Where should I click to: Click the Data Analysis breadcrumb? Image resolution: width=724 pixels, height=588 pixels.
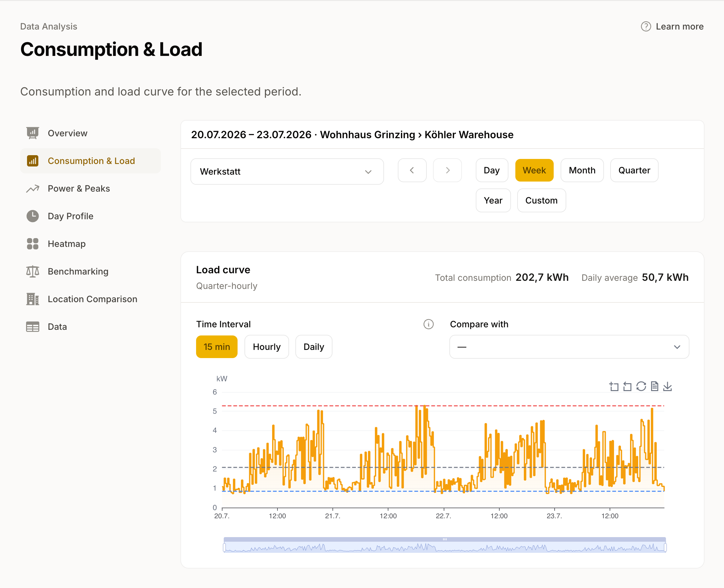(x=49, y=26)
